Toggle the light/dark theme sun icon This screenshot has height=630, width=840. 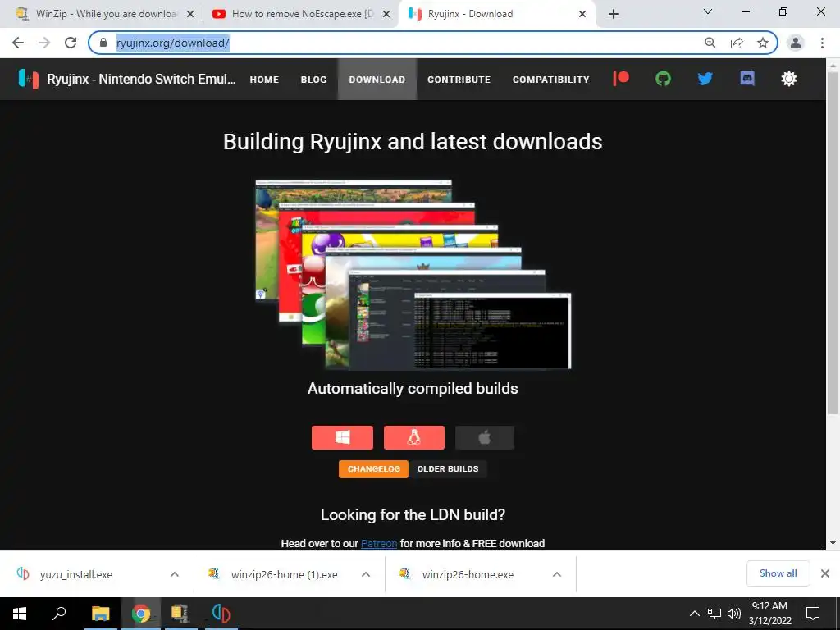point(789,79)
